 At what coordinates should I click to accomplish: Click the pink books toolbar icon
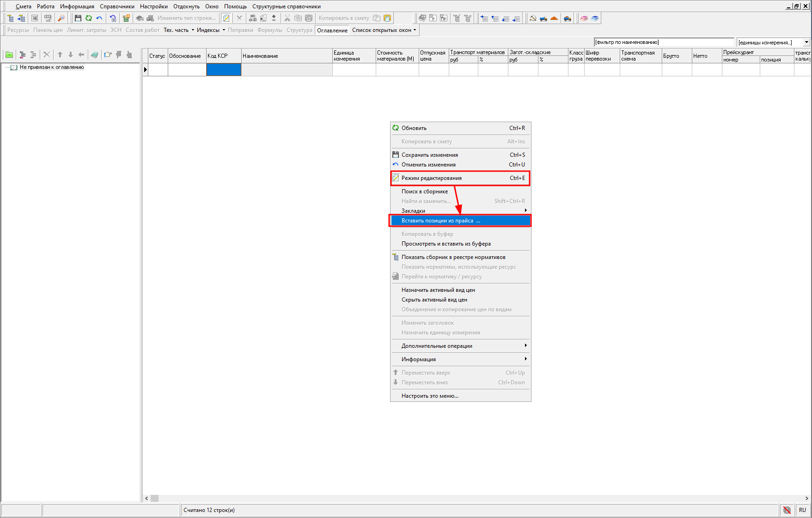[584, 18]
